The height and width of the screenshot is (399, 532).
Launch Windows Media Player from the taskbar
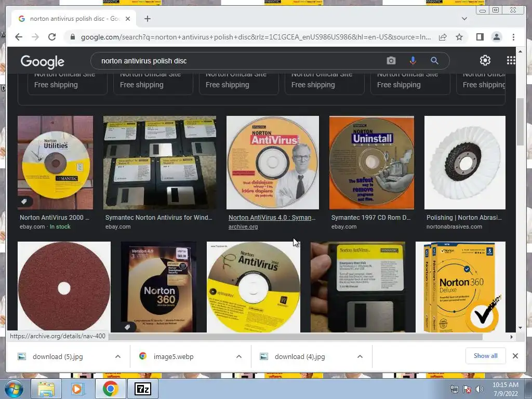click(x=78, y=389)
